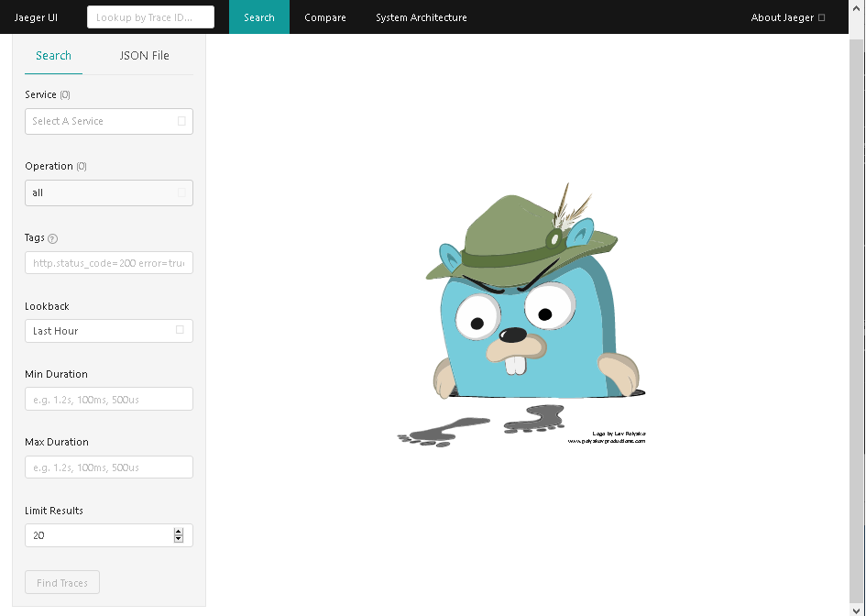This screenshot has height=616, width=866.
Task: Focus the Lookup by Trace ID field
Action: [150, 17]
